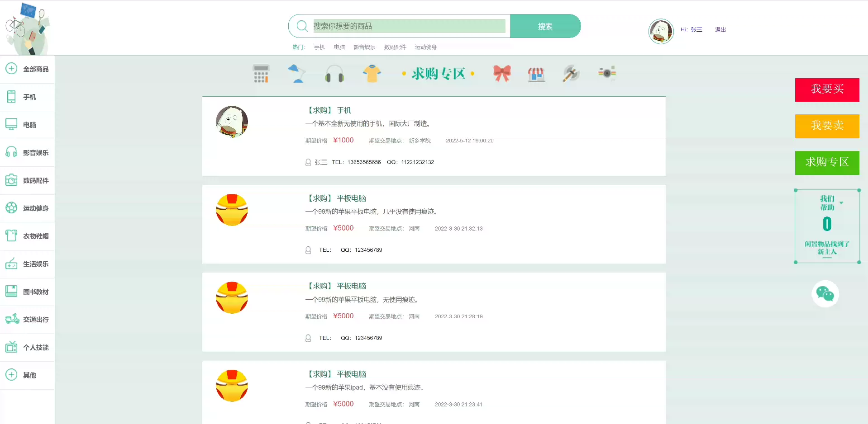Choose the yellow t-shirt icon

click(x=372, y=73)
